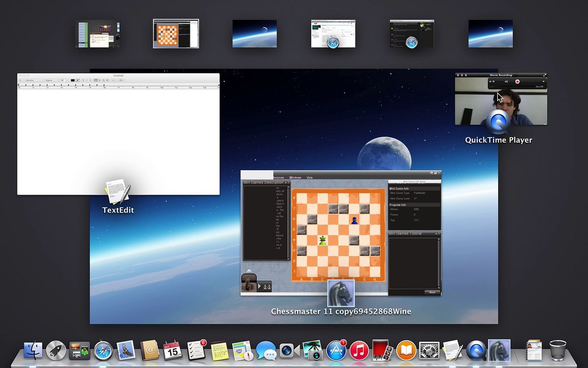Switch to chessboard desktop thumbnail
The image size is (588, 368).
[176, 34]
